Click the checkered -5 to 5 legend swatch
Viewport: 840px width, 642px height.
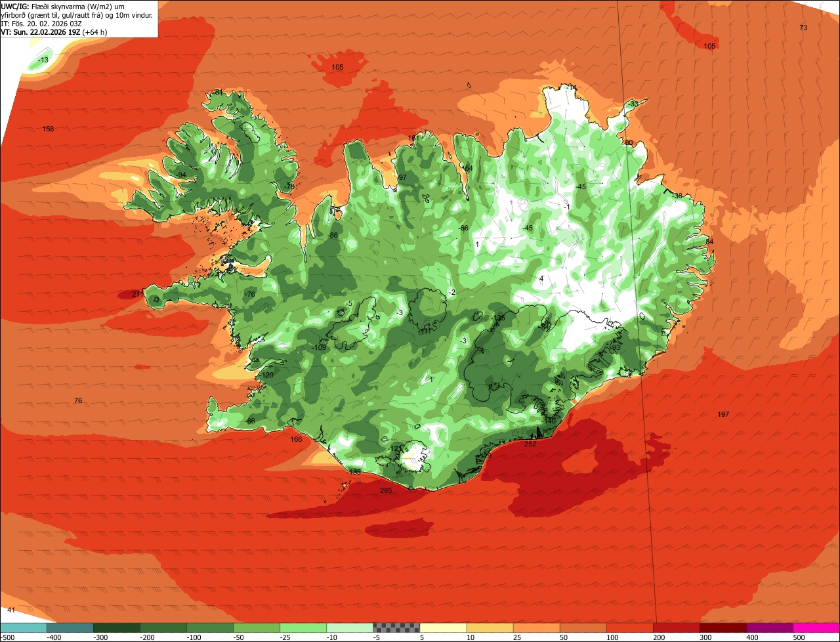(396, 628)
